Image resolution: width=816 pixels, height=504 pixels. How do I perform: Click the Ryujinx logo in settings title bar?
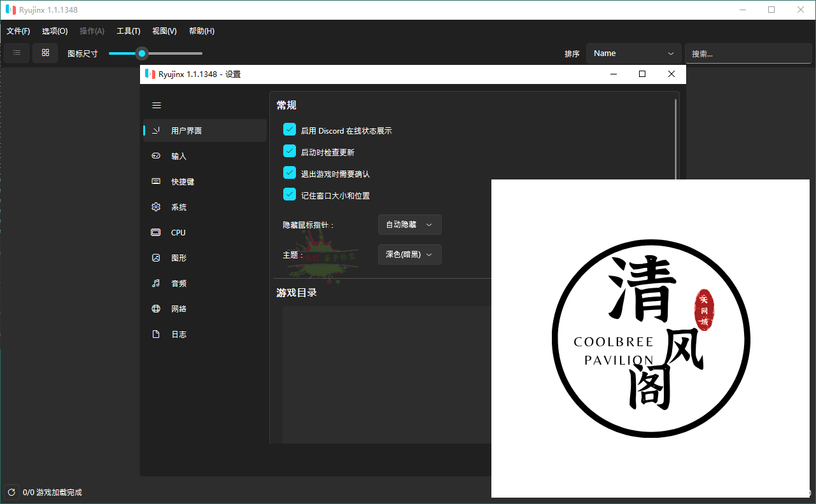coord(150,74)
